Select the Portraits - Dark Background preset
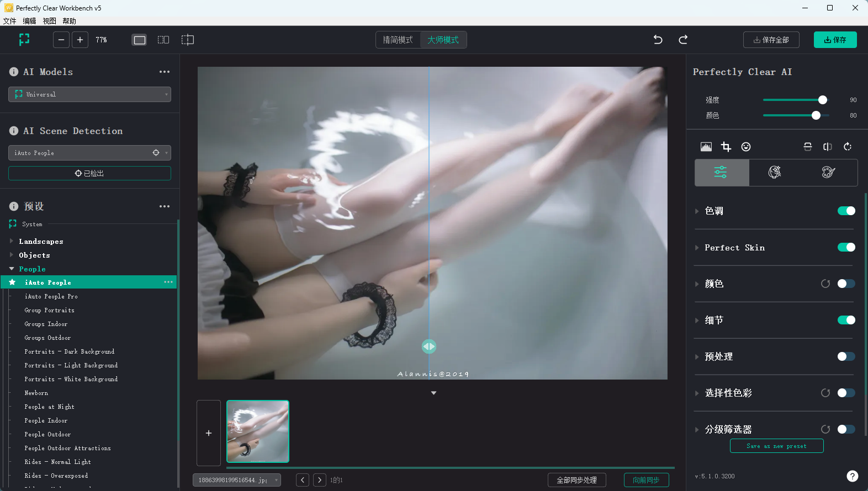The height and width of the screenshot is (491, 868). [70, 351]
